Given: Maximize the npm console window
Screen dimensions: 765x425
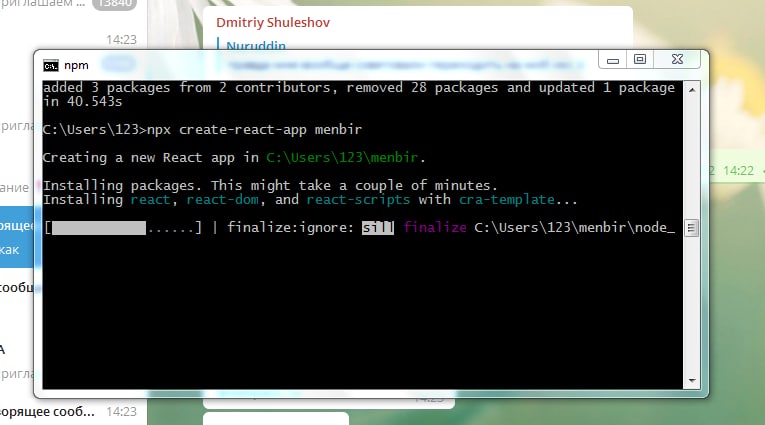Looking at the screenshot, I should (x=640, y=60).
